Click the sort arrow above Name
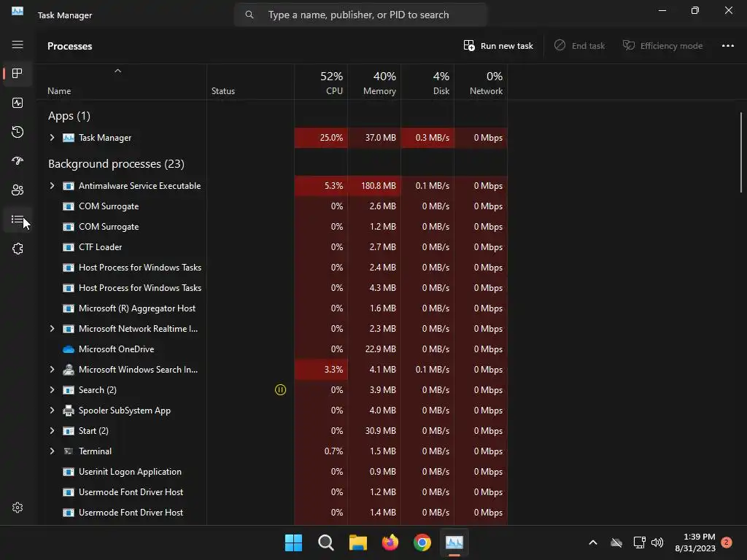The height and width of the screenshot is (560, 747). (x=117, y=71)
